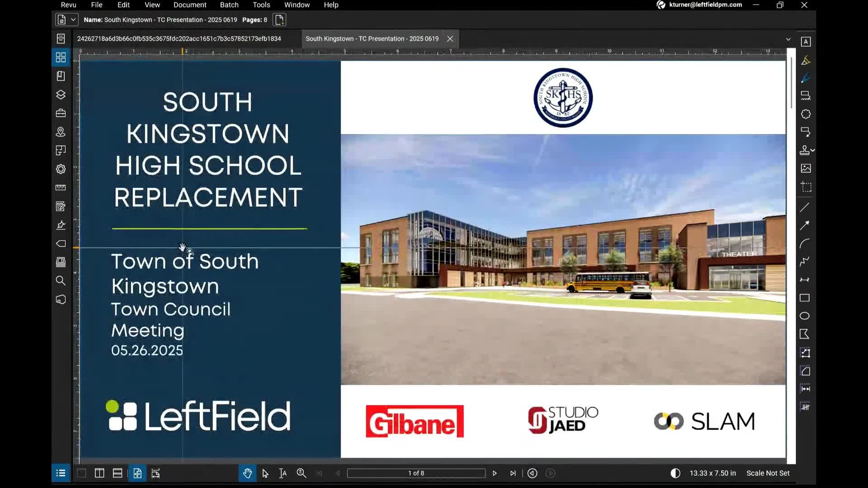Switch to the first long-hash document tab
Image resolution: width=868 pixels, height=488 pixels.
[x=179, y=39]
